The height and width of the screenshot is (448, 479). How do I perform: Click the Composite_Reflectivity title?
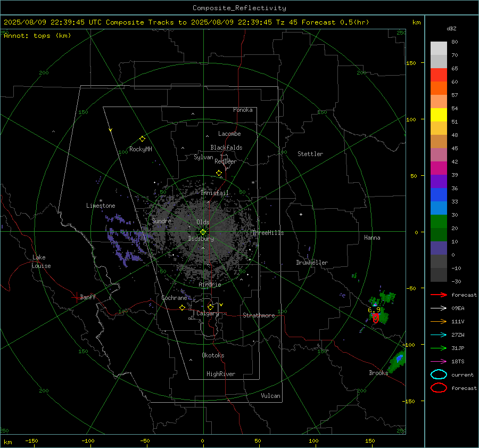(x=239, y=8)
